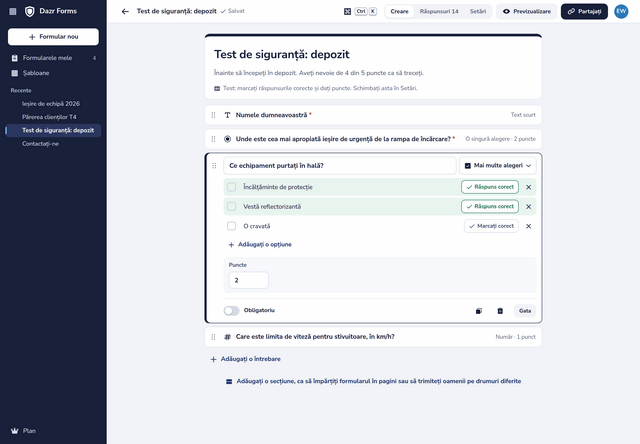Open the apps grid icon in sidebar
The image size is (640, 444).
tap(13, 11)
